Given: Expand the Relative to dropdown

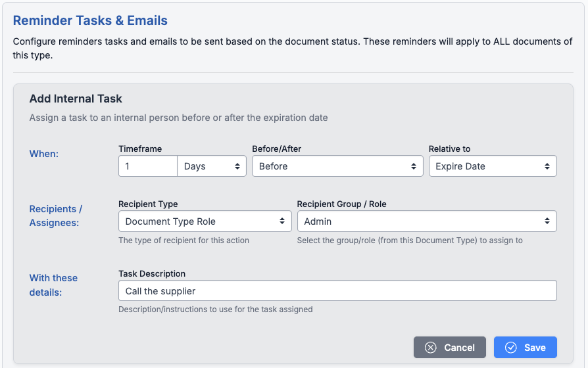Looking at the screenshot, I should coord(492,166).
